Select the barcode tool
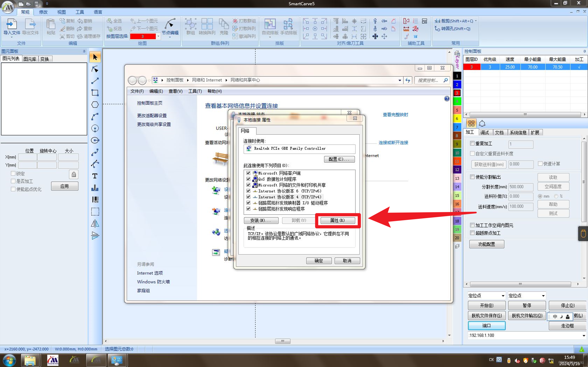 pyautogui.click(x=95, y=200)
